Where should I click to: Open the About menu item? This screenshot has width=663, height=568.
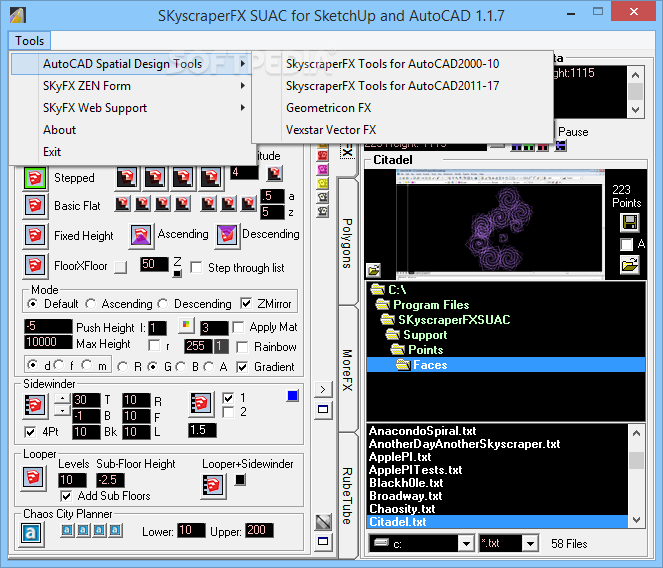pyautogui.click(x=59, y=130)
